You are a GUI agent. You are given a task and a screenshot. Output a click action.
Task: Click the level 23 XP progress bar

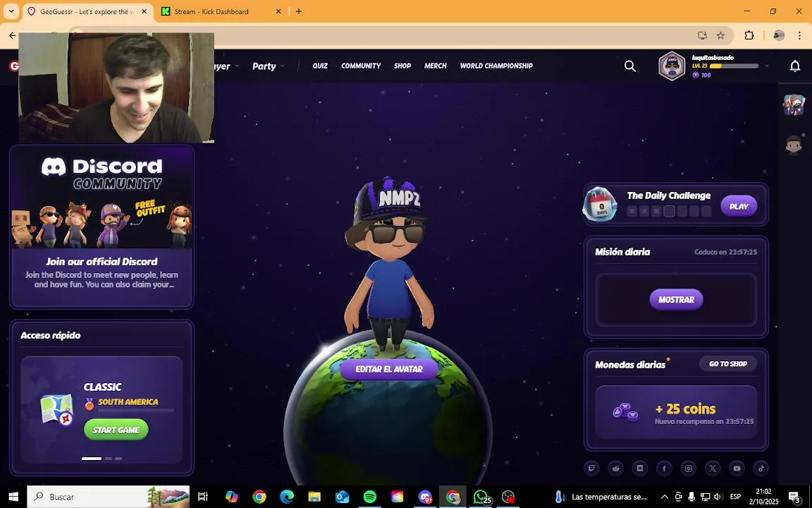coord(734,66)
